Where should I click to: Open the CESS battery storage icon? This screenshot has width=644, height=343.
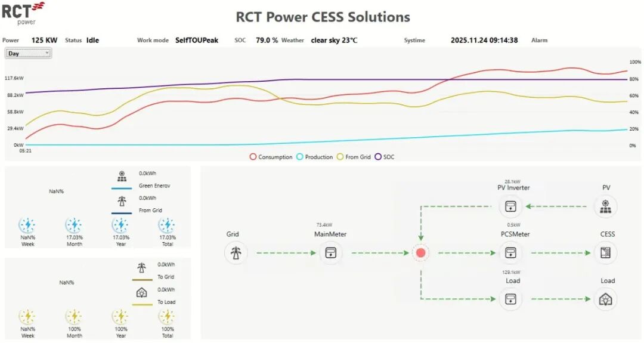(x=606, y=253)
